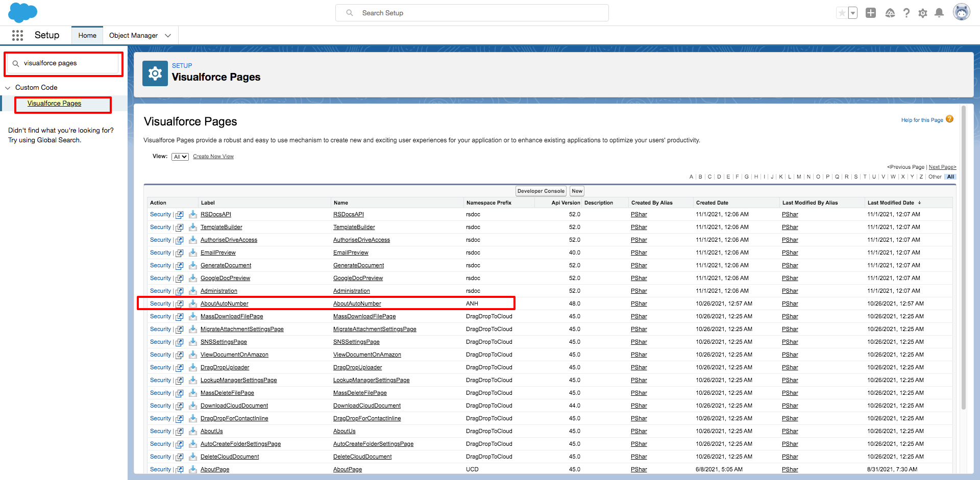Filter pages by Other
The height and width of the screenshot is (480, 980).
tap(935, 177)
